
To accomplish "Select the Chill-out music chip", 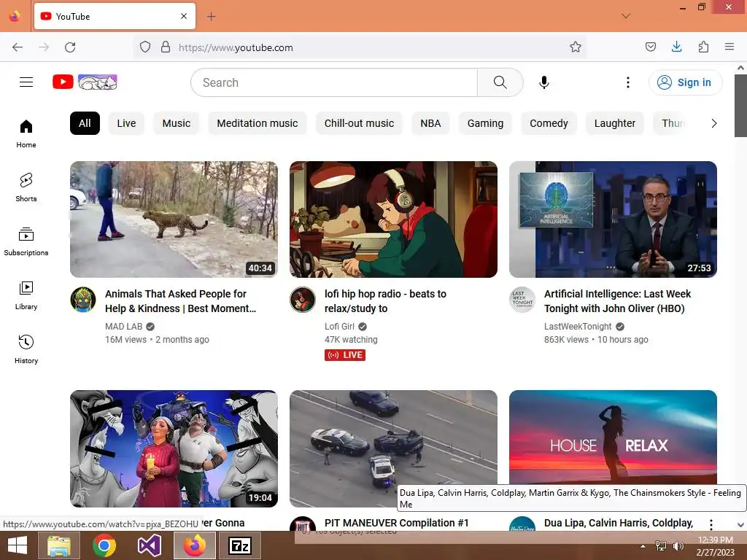I will [x=359, y=123].
